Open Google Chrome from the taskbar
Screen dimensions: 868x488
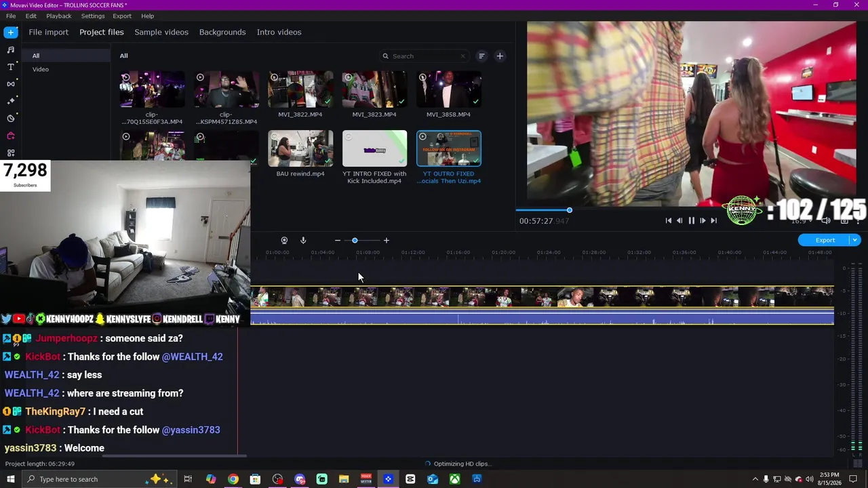tap(233, 479)
